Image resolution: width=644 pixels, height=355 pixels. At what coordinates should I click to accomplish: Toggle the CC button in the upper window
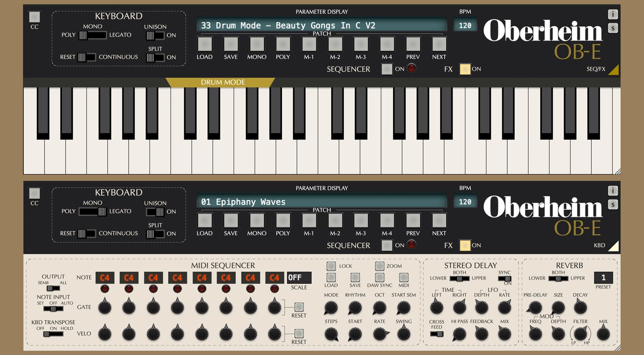point(34,17)
